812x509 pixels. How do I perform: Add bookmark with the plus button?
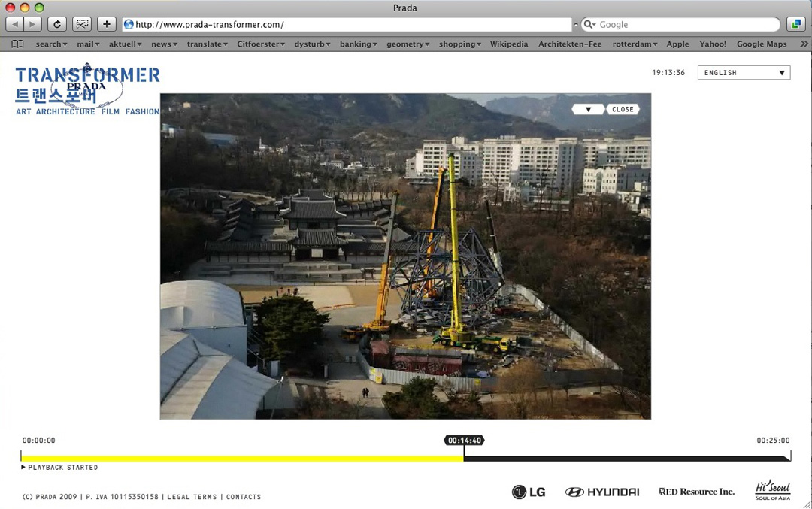click(106, 24)
